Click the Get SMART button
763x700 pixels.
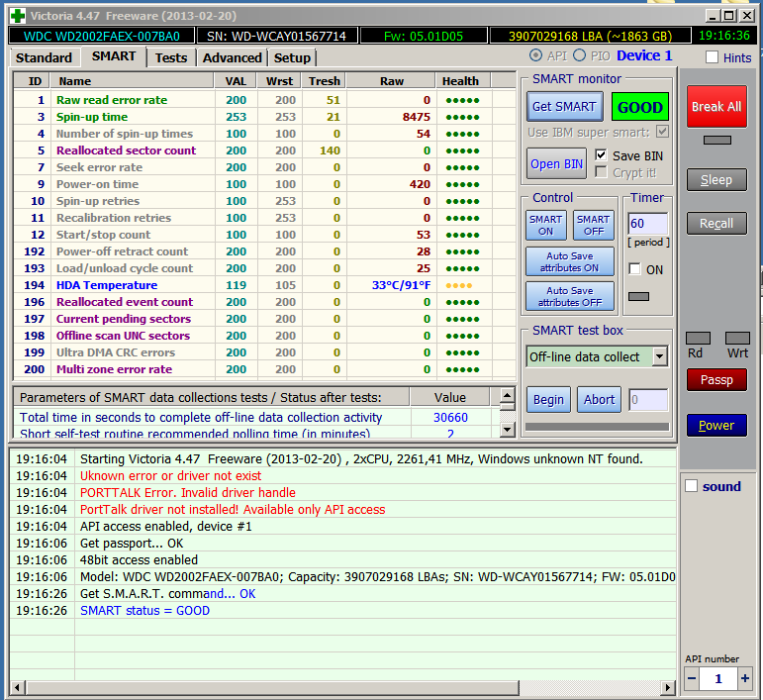(x=564, y=107)
